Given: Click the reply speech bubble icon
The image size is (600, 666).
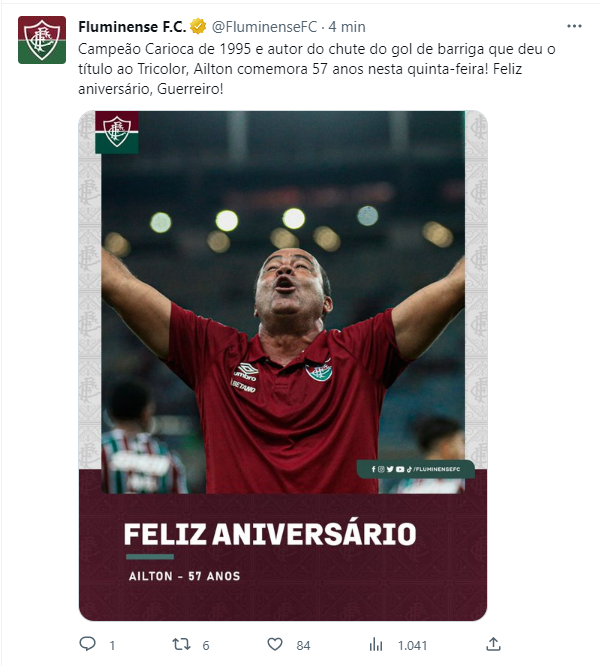Looking at the screenshot, I should [x=87, y=644].
